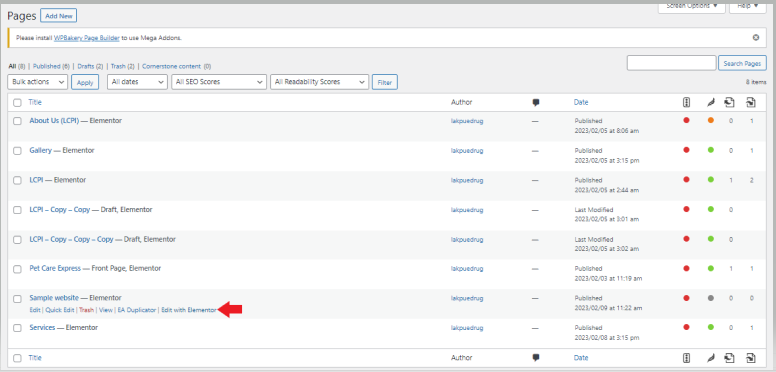Click the Add New page button
Screen dimensions: 776x372
pos(59,16)
